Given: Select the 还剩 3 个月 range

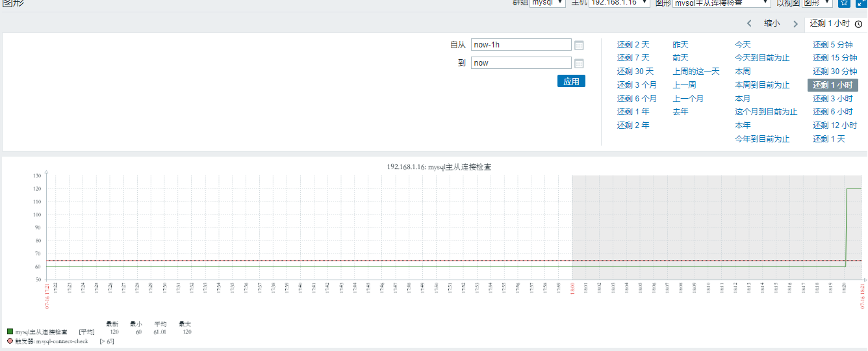Looking at the screenshot, I should 637,85.
